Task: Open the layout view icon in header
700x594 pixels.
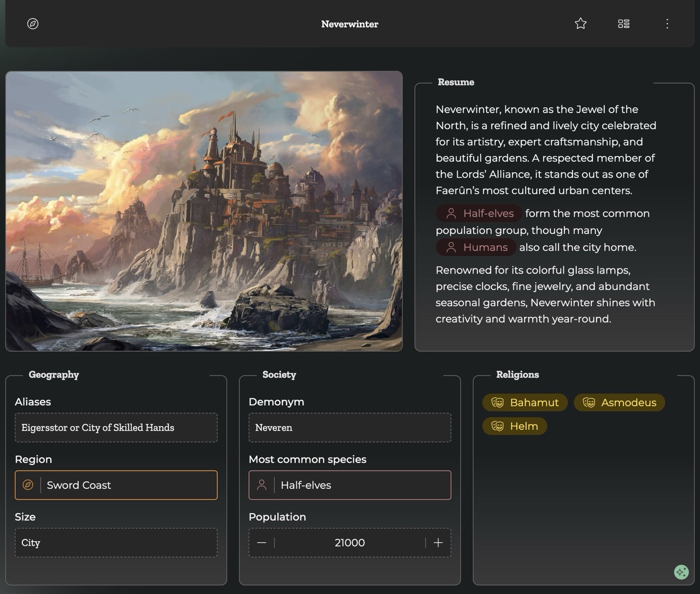Action: [623, 24]
